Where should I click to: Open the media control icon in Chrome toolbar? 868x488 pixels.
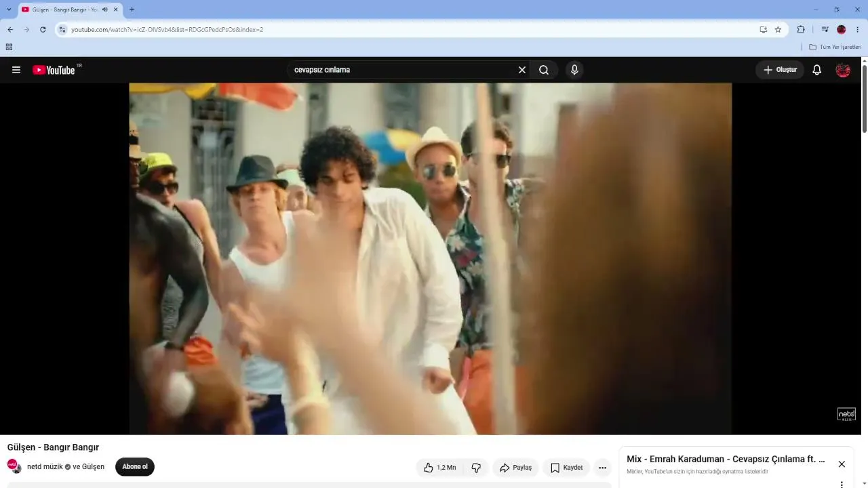tap(825, 30)
